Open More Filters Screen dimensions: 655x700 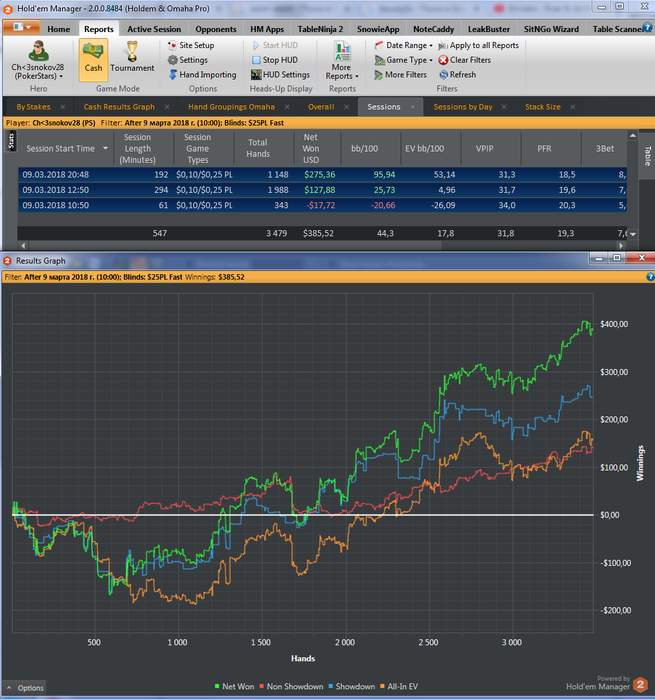point(400,75)
